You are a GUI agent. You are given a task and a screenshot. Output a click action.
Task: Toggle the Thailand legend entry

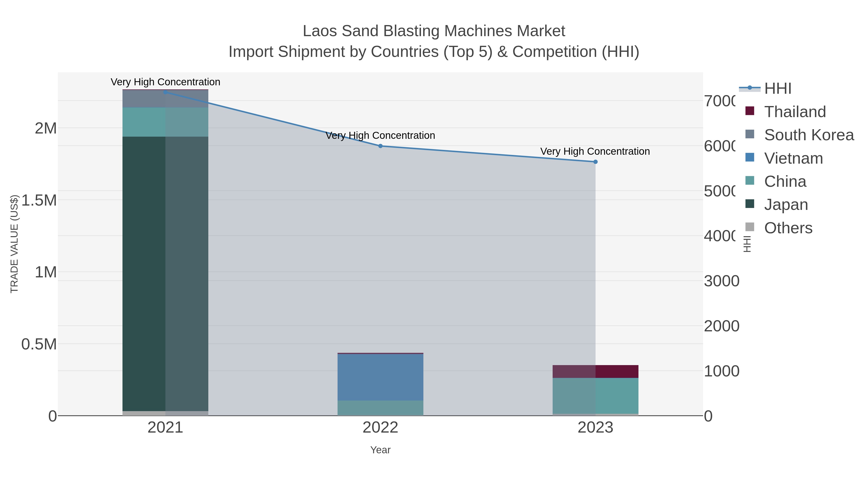click(786, 112)
